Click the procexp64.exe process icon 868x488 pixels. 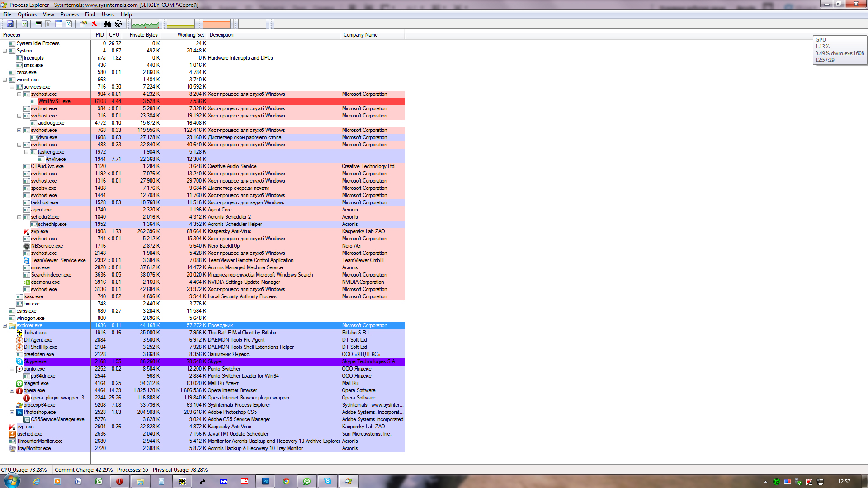[19, 405]
